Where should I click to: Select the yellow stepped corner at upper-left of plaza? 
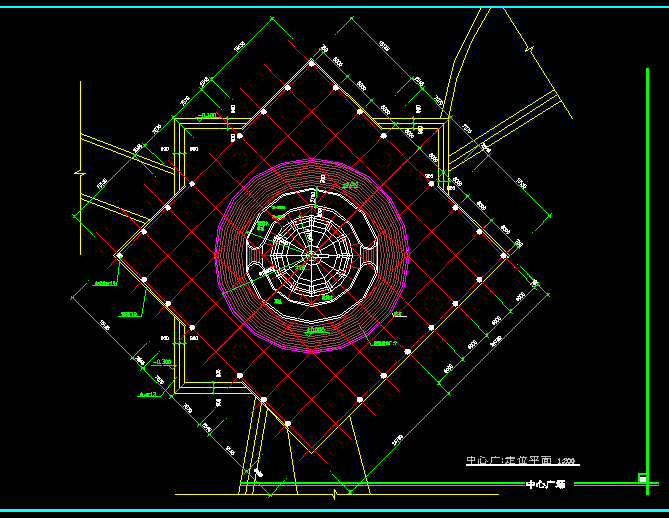(180, 130)
